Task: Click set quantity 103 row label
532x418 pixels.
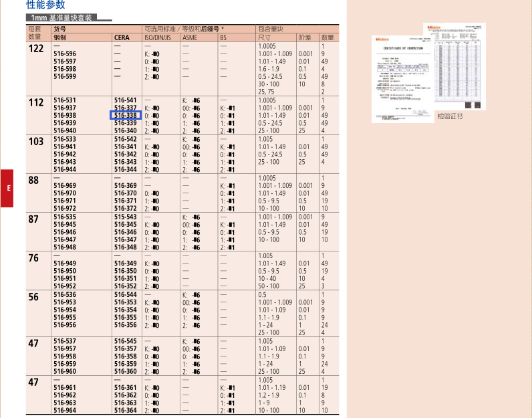Action: pyautogui.click(x=36, y=142)
